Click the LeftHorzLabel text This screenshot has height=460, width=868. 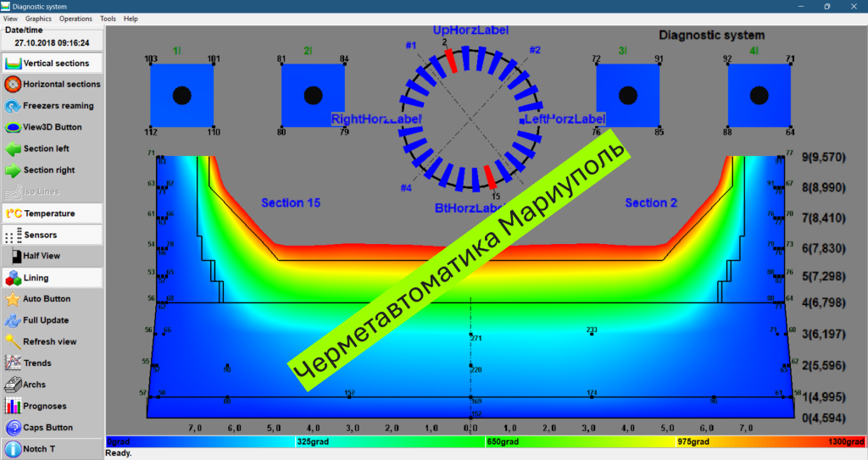tap(565, 119)
